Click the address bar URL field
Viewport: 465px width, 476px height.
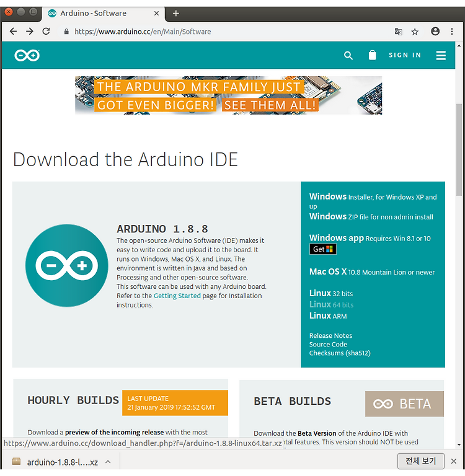[x=225, y=32]
